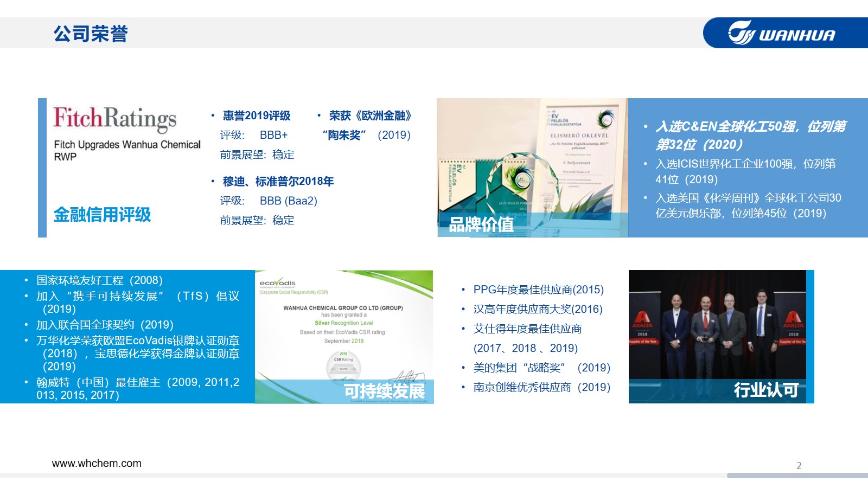This screenshot has width=868, height=488.
Task: Select the 金融信用评级 heading
Action: pos(102,215)
